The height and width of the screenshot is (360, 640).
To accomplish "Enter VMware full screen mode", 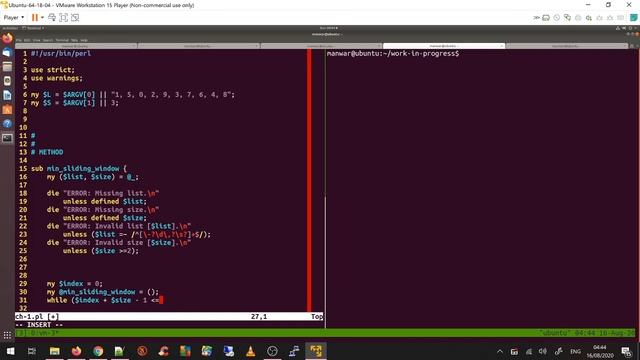I will (x=63, y=18).
